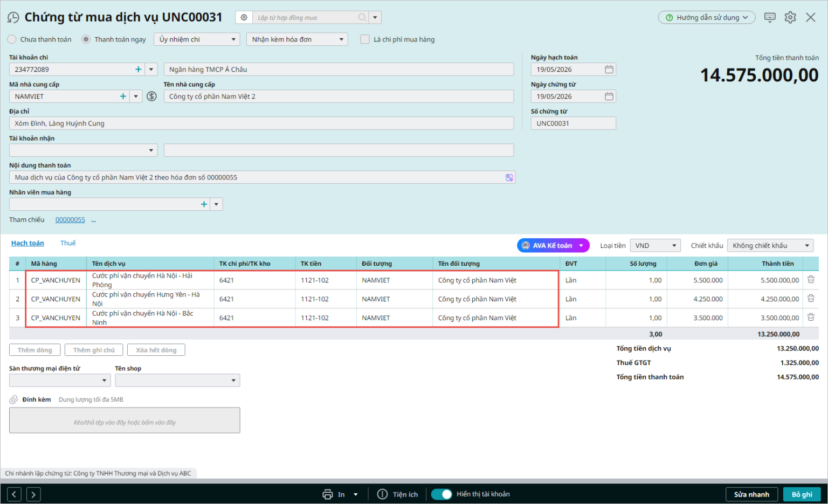Expand Nhân viên mua hàng dropdown arrow
Screen dimensions: 828x504
click(x=216, y=204)
